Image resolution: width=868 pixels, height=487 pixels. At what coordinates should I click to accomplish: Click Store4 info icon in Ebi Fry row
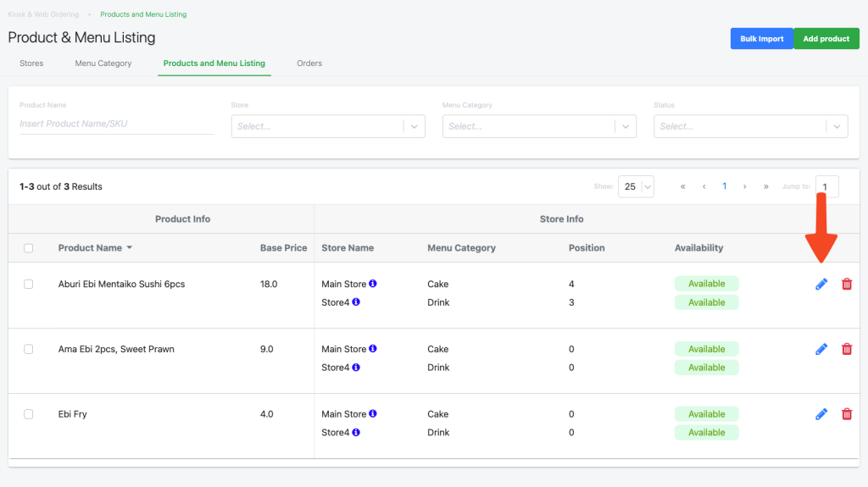tap(356, 432)
